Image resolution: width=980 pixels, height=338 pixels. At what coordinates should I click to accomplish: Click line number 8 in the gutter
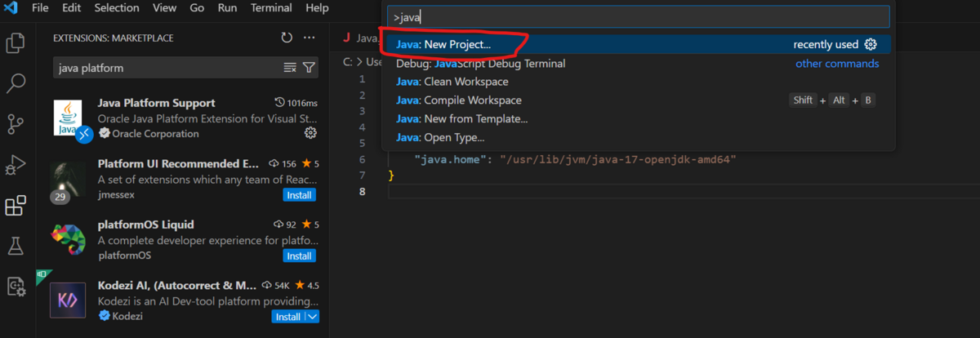click(362, 191)
